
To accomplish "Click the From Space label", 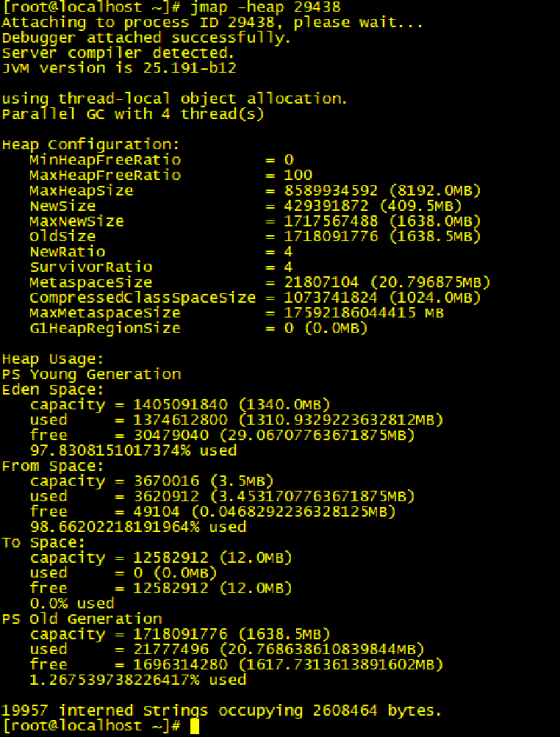I will coord(53,467).
